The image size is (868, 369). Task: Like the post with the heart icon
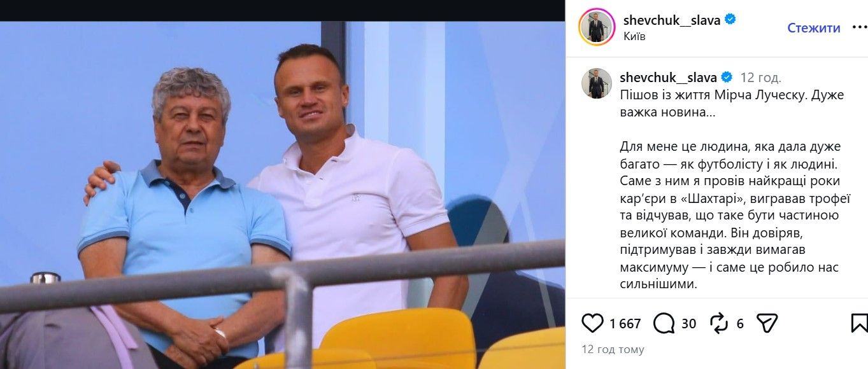[592, 323]
